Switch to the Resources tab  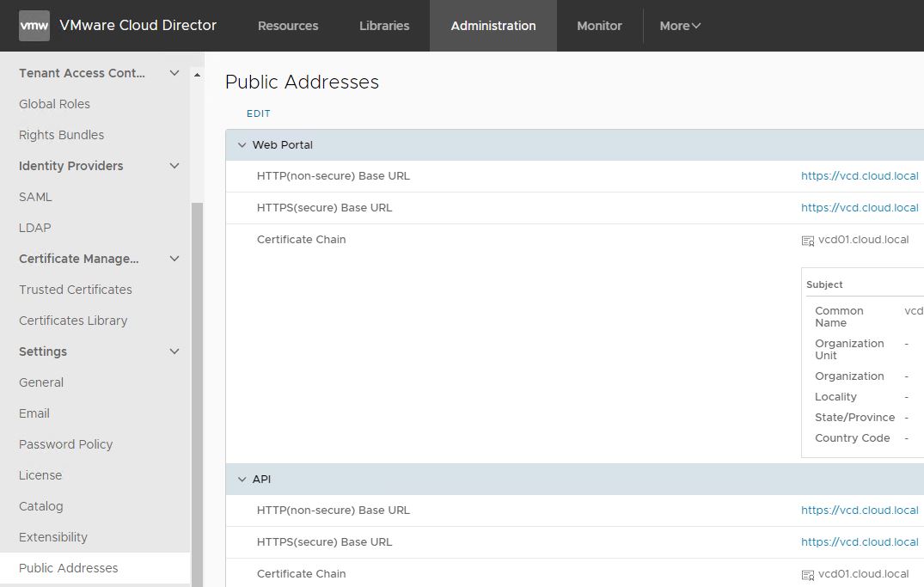click(288, 26)
